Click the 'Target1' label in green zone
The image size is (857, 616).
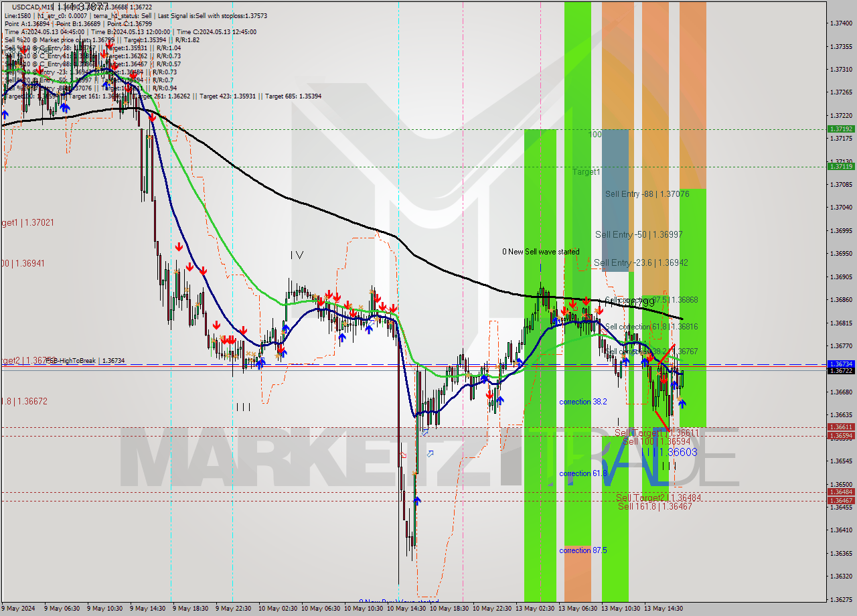(x=586, y=172)
